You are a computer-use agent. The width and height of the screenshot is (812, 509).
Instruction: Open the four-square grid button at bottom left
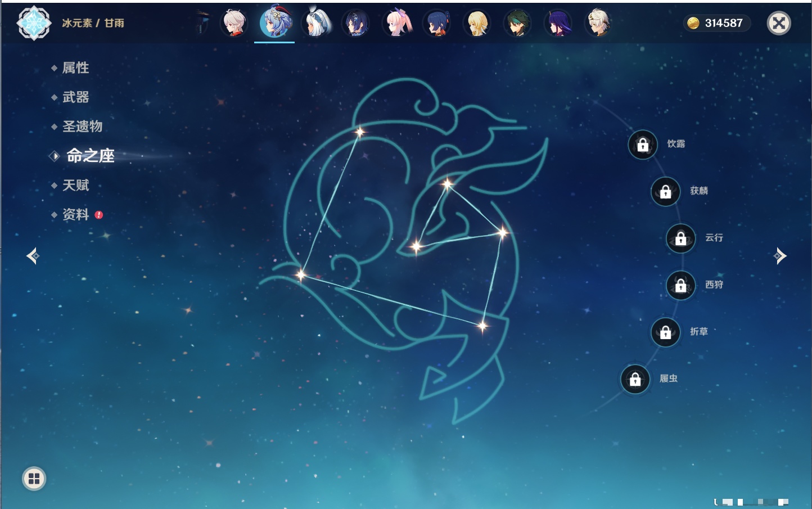pyautogui.click(x=34, y=479)
